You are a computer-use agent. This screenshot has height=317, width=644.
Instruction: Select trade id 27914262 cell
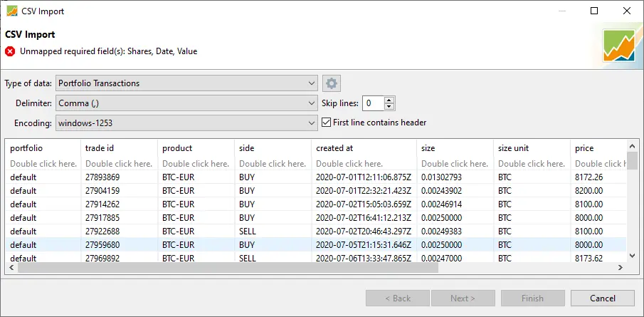[x=102, y=204]
